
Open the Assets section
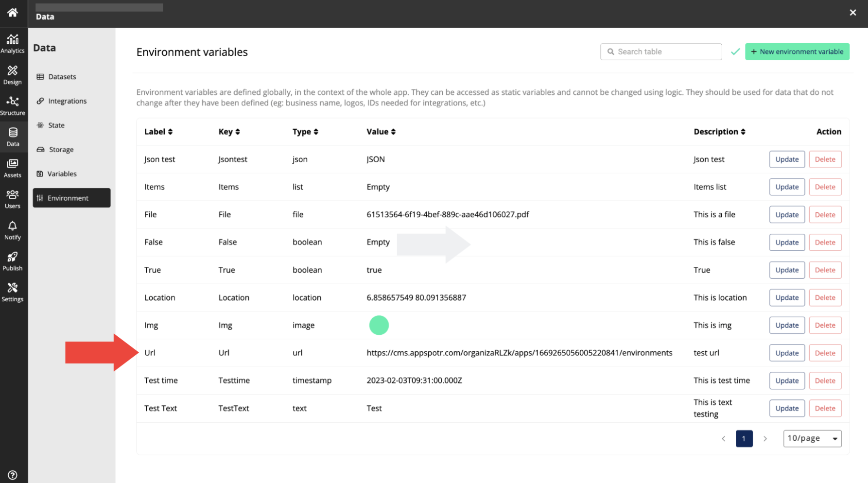pyautogui.click(x=13, y=168)
